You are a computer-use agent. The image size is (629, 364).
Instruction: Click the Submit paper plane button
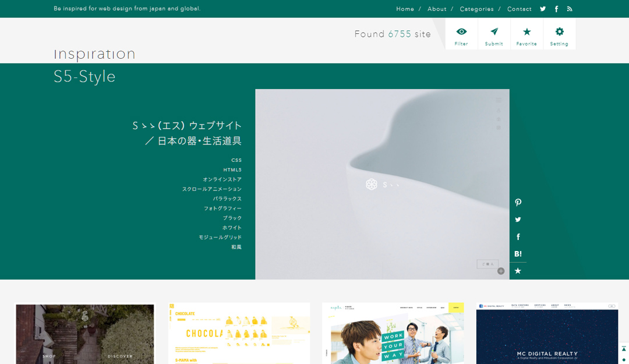pos(494,35)
